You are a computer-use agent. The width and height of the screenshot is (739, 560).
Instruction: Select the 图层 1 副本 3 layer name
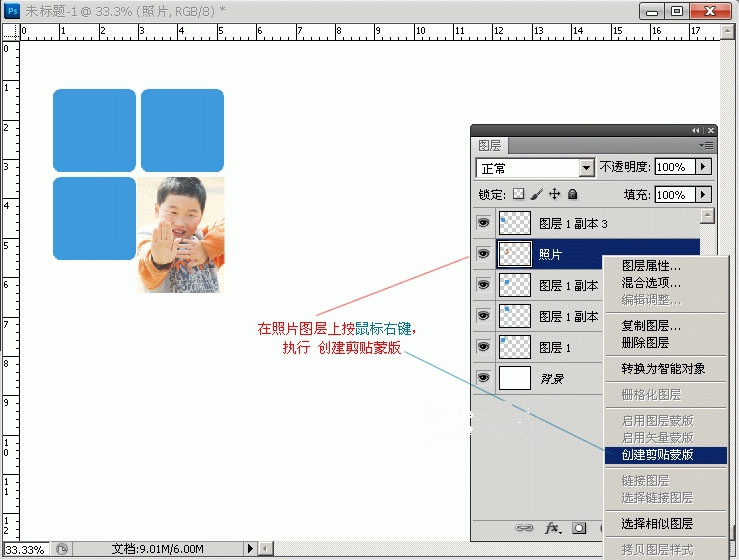point(574,223)
